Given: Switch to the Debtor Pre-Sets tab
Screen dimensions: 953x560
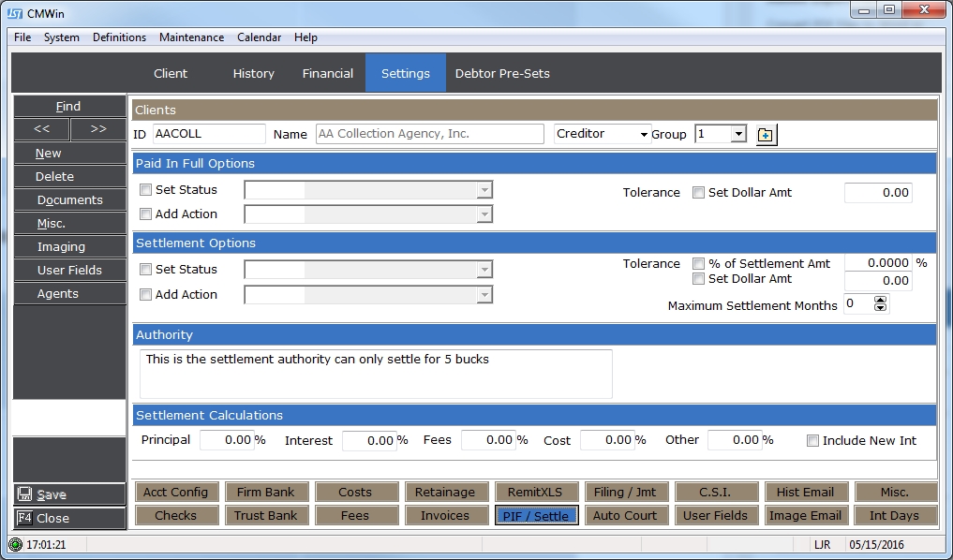Looking at the screenshot, I should click(x=502, y=73).
